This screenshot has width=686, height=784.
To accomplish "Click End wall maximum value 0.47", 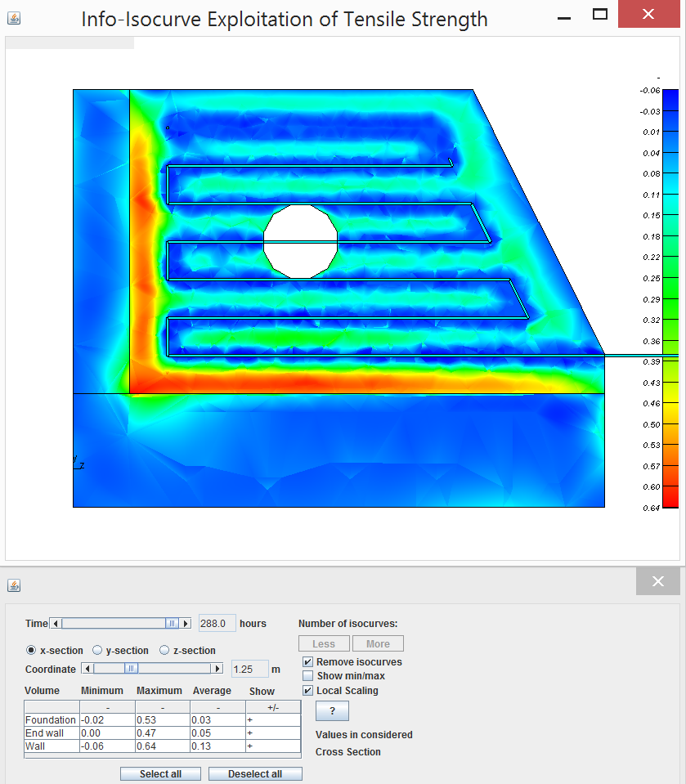I will pos(163,733).
